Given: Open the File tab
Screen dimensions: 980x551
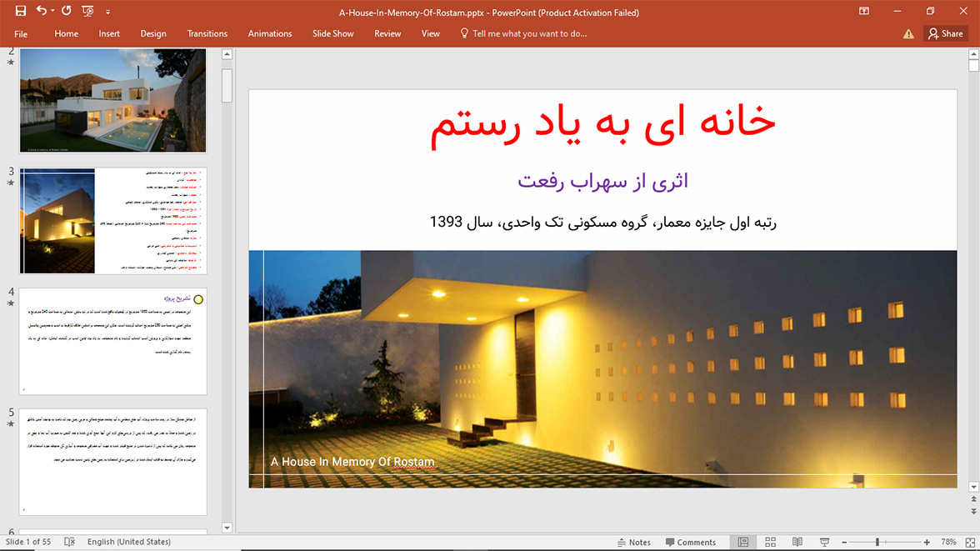Looking at the screenshot, I should pyautogui.click(x=21, y=34).
